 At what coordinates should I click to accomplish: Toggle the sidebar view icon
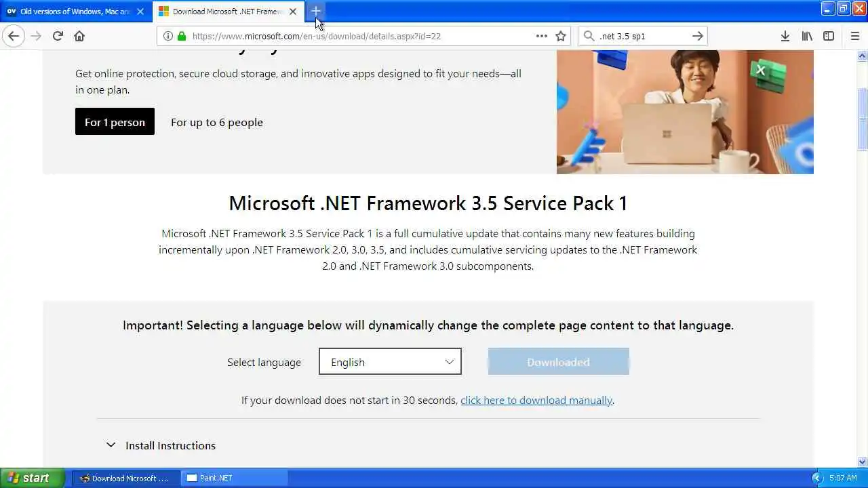click(x=829, y=36)
